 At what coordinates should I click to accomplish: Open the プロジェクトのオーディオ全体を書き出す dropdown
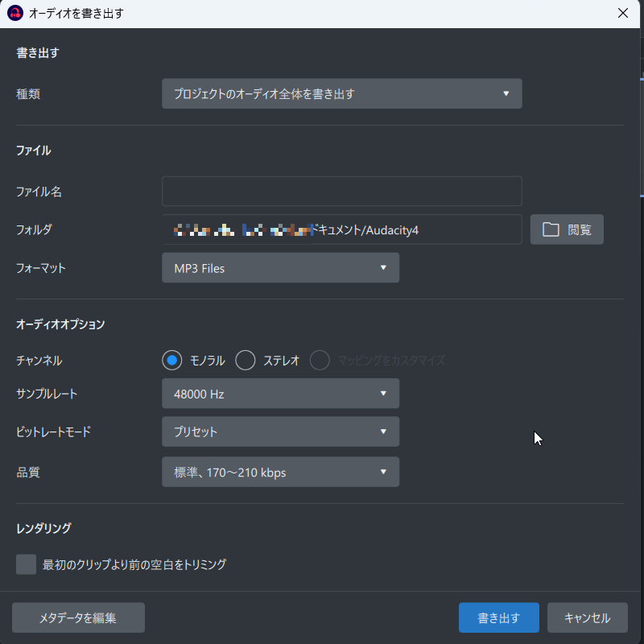point(341,93)
